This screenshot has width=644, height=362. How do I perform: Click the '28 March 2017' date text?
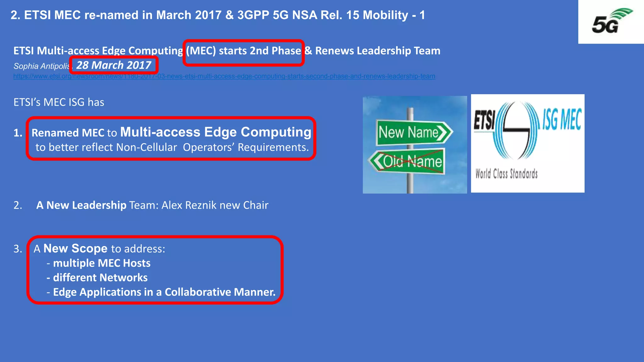click(114, 65)
